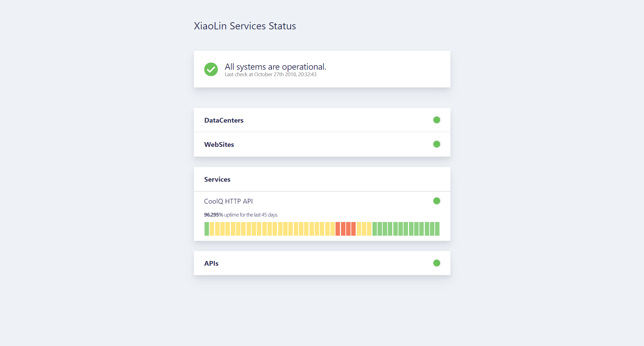This screenshot has width=644, height=346.
Task: Click the CoolQ HTTP API status dot
Action: pos(436,201)
